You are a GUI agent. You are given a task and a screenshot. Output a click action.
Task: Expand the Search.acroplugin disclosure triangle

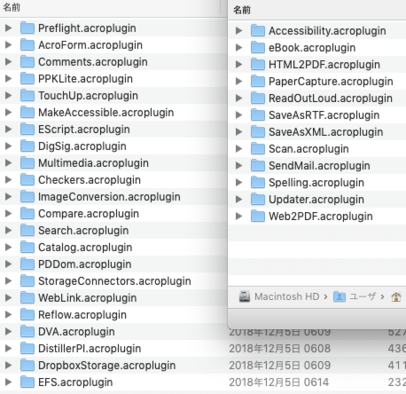coord(8,230)
